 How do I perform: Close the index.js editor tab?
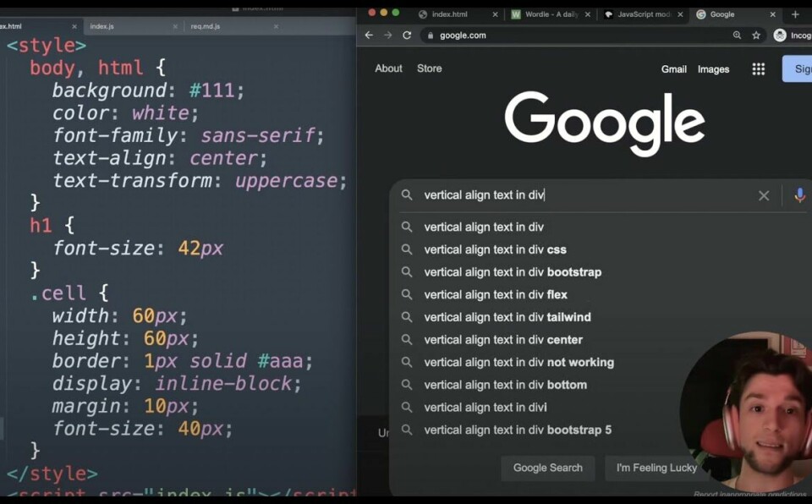pyautogui.click(x=175, y=26)
